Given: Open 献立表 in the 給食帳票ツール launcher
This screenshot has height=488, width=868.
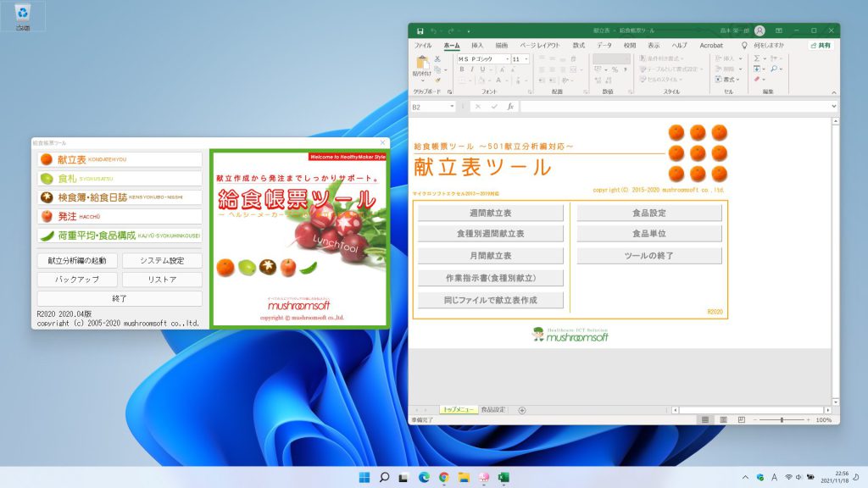Looking at the screenshot, I should click(120, 159).
